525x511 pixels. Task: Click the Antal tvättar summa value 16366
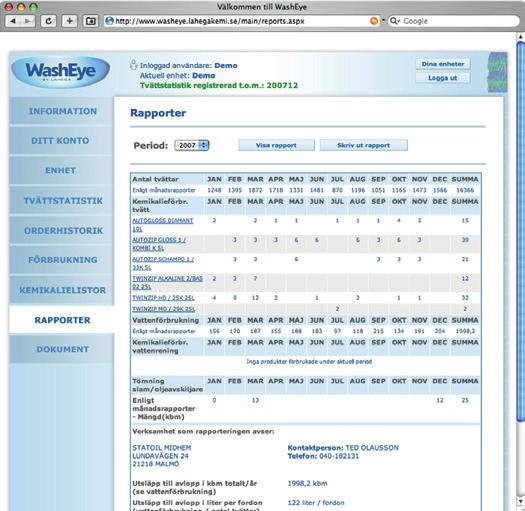tap(465, 190)
